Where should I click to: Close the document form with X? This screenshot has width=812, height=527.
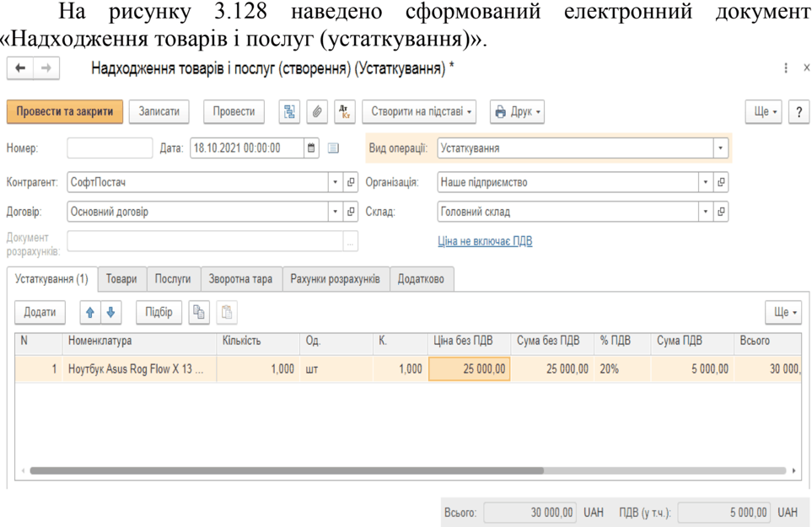point(806,67)
